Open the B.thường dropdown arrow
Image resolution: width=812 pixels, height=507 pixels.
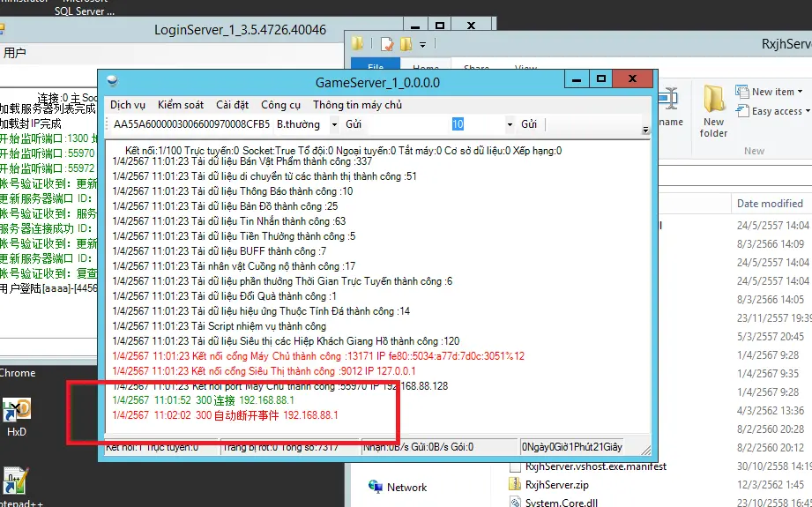(334, 125)
